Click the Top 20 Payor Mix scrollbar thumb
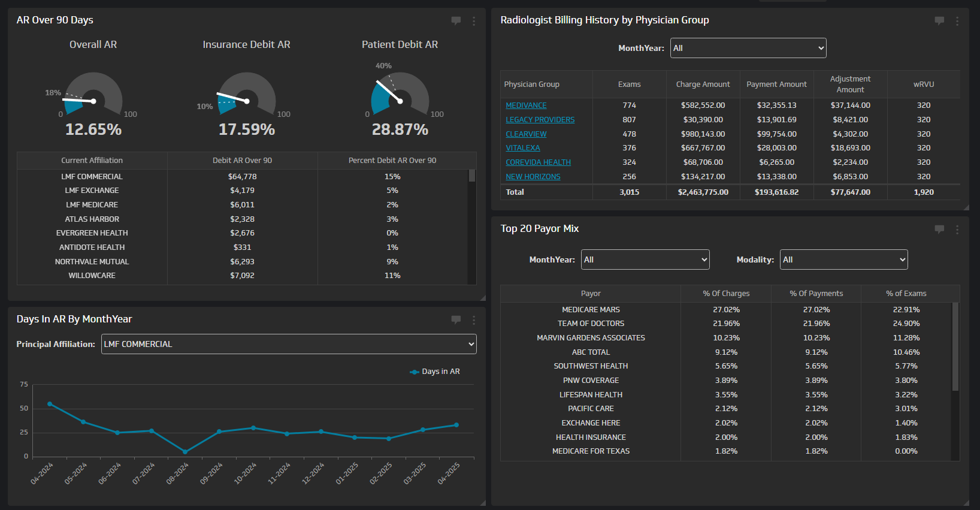 955,347
